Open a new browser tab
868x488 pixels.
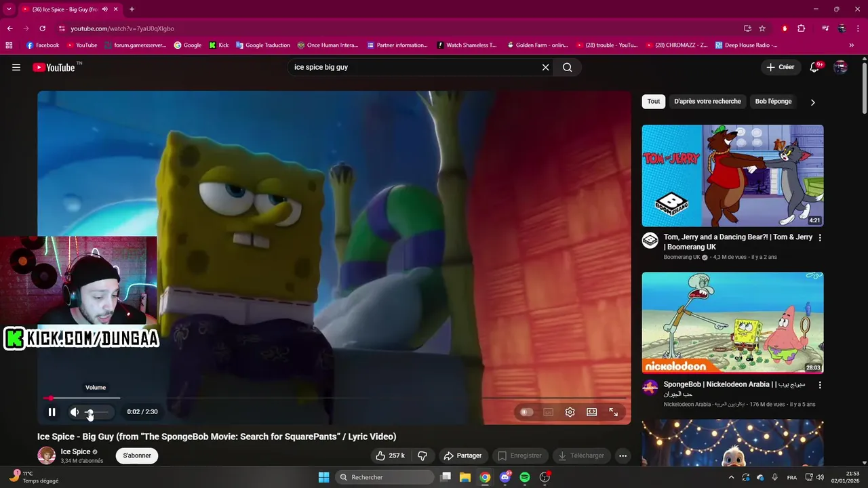[x=132, y=9]
